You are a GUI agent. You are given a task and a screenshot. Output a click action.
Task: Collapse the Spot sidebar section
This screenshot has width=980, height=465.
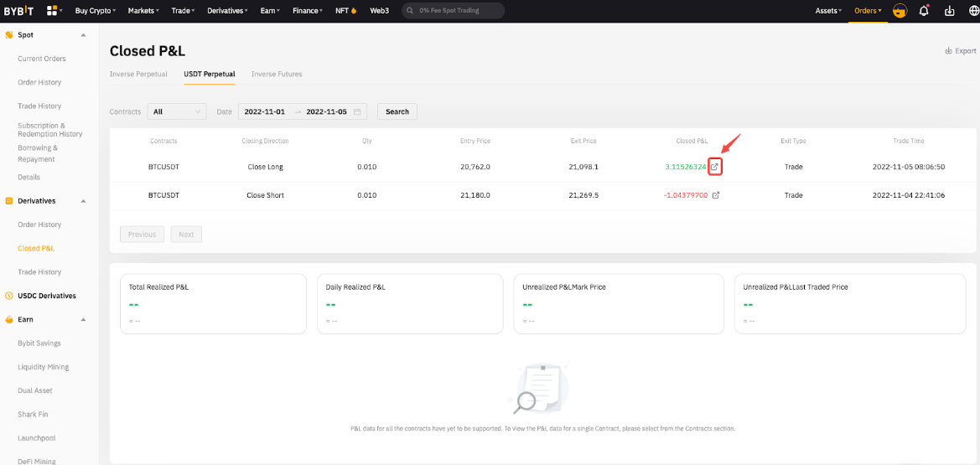tap(83, 35)
